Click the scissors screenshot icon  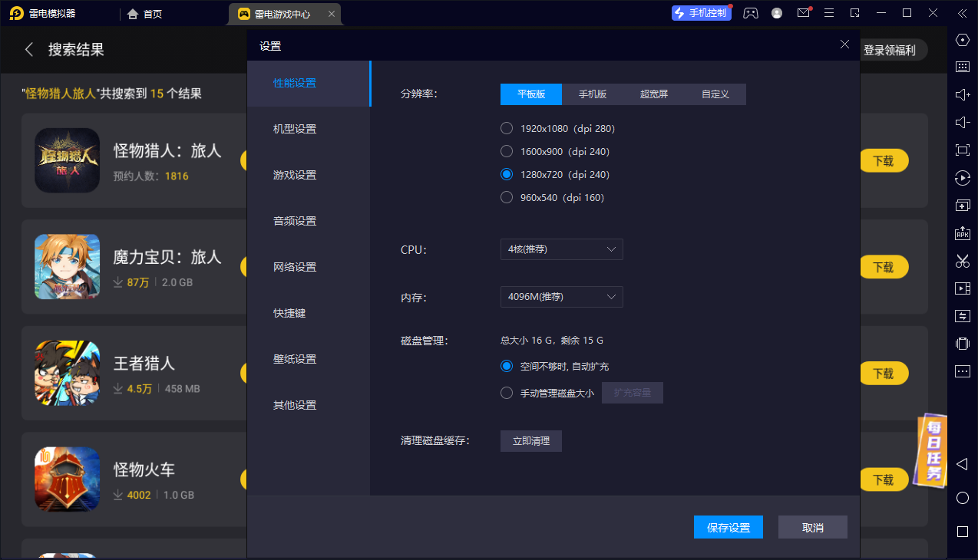click(962, 261)
